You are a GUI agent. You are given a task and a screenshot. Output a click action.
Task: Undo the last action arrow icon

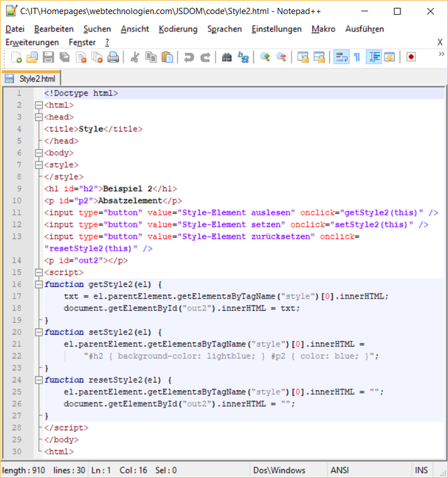189,57
